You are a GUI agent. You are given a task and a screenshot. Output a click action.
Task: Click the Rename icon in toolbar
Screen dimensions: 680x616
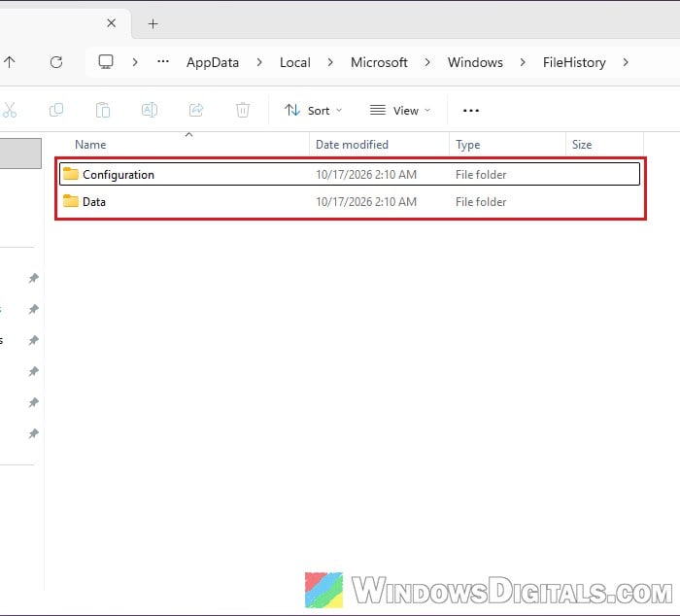(150, 110)
